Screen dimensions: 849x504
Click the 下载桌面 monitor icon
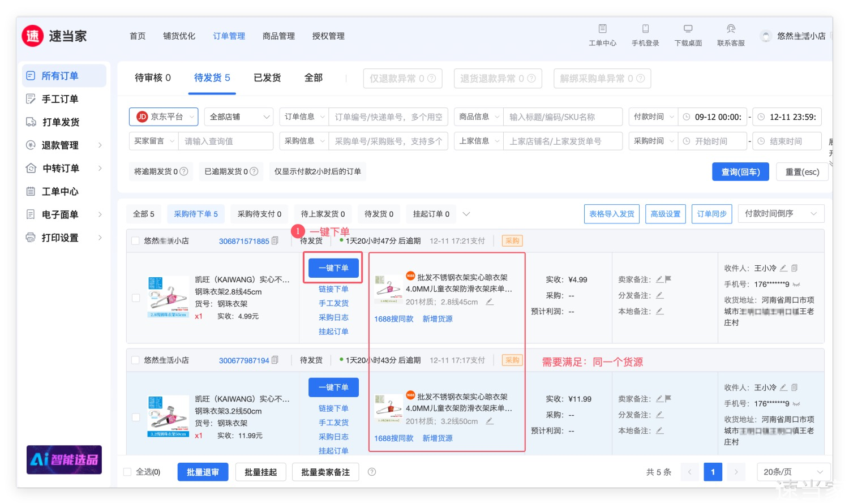688,29
